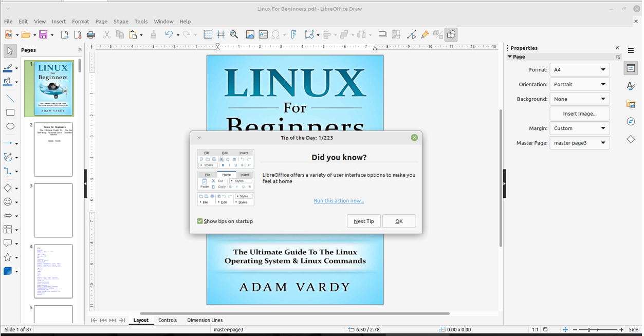Open the Format dropdown showing A4

click(x=580, y=69)
